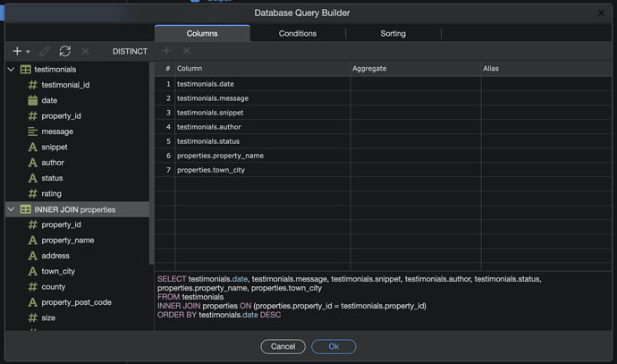This screenshot has width=617, height=364.
Task: Select the county field in properties
Action: point(53,287)
